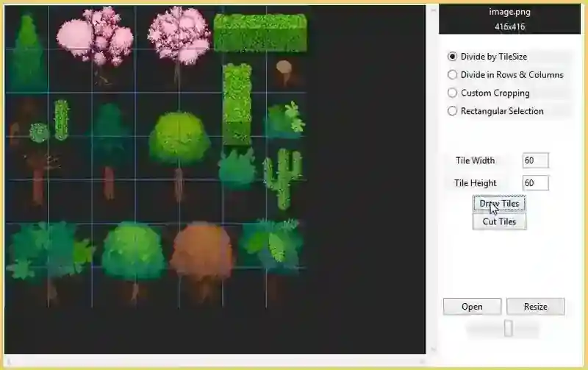Click the vertical scrollbar of the canvas

(x=433, y=179)
